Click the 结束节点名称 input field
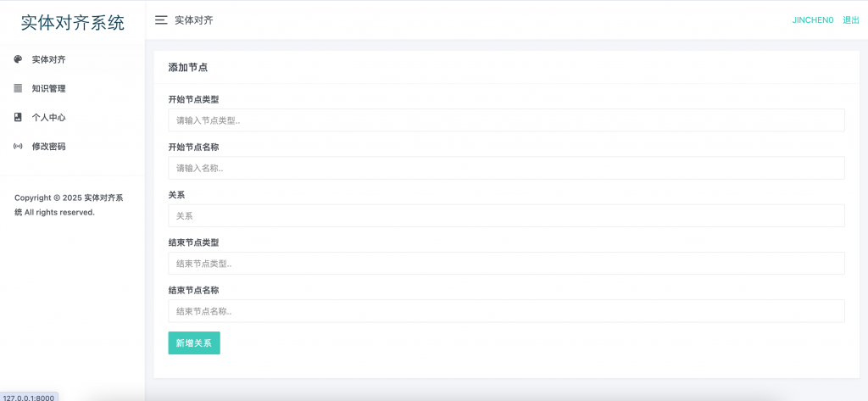Image resolution: width=868 pixels, height=401 pixels. [x=506, y=311]
